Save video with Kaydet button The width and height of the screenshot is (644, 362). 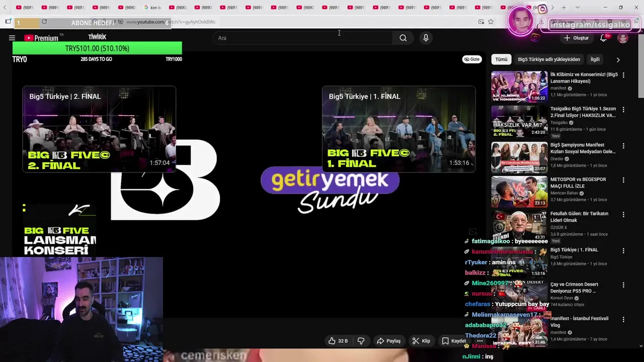tap(453, 341)
